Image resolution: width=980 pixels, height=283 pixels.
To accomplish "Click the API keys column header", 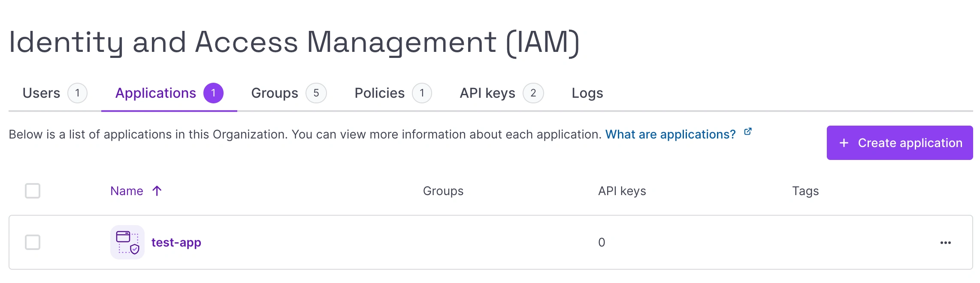I will [x=622, y=191].
